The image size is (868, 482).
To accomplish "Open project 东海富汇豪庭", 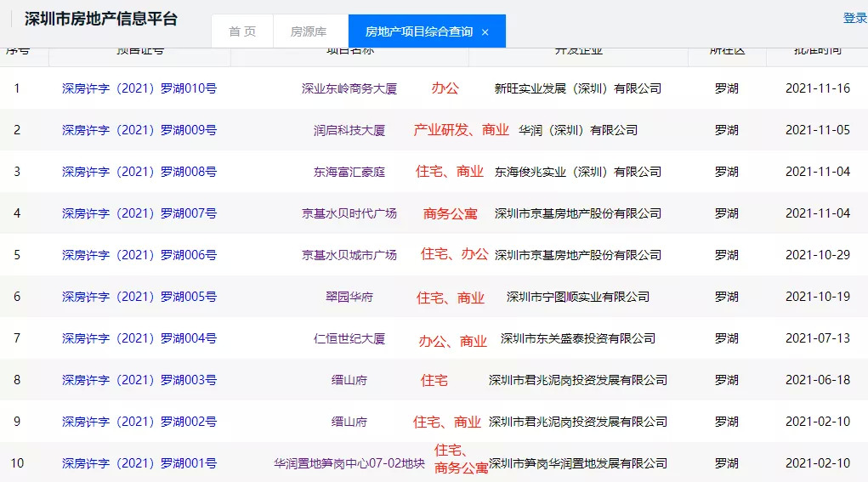I will tap(349, 172).
